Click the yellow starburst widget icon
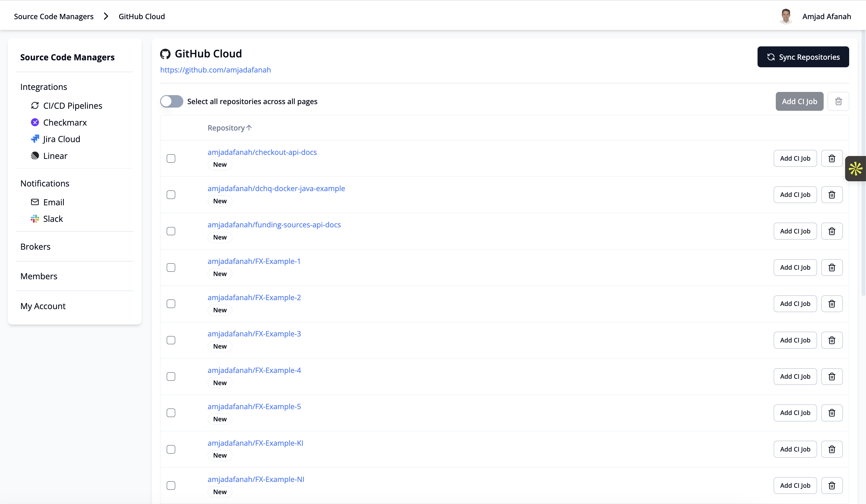This screenshot has width=866, height=504. (x=855, y=169)
